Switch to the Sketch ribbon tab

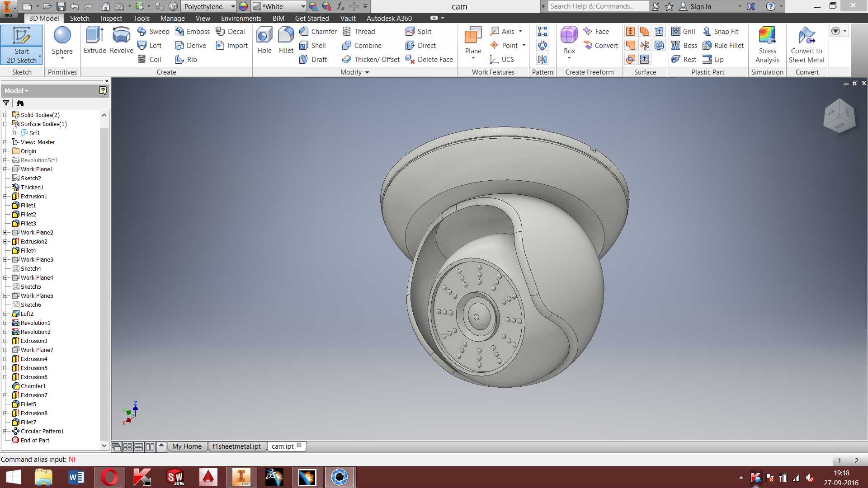[80, 18]
